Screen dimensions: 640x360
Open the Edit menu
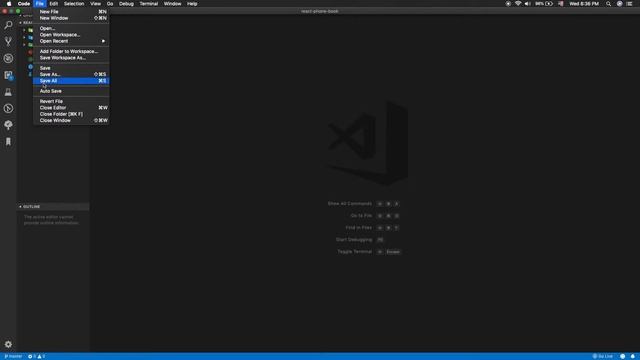(53, 4)
